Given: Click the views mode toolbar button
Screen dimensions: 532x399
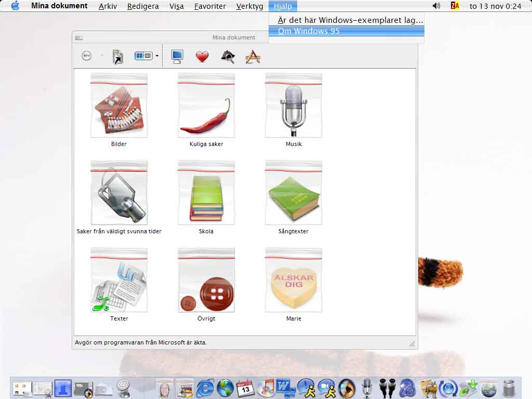Looking at the screenshot, I should click(x=143, y=56).
